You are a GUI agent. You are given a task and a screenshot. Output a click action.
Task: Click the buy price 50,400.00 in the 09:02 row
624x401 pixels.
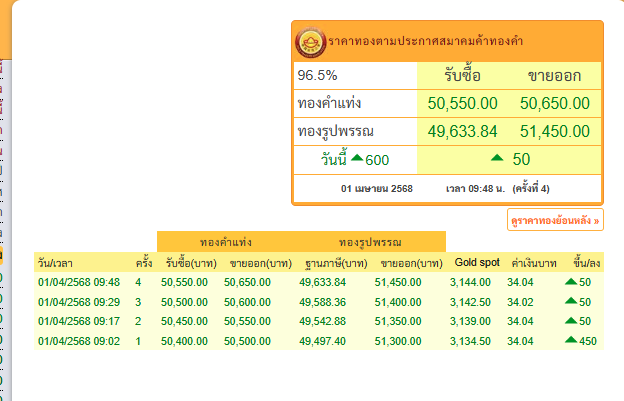(x=184, y=341)
